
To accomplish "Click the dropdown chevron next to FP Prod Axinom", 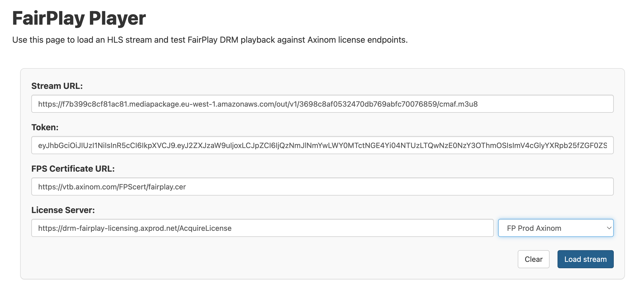I will point(609,228).
